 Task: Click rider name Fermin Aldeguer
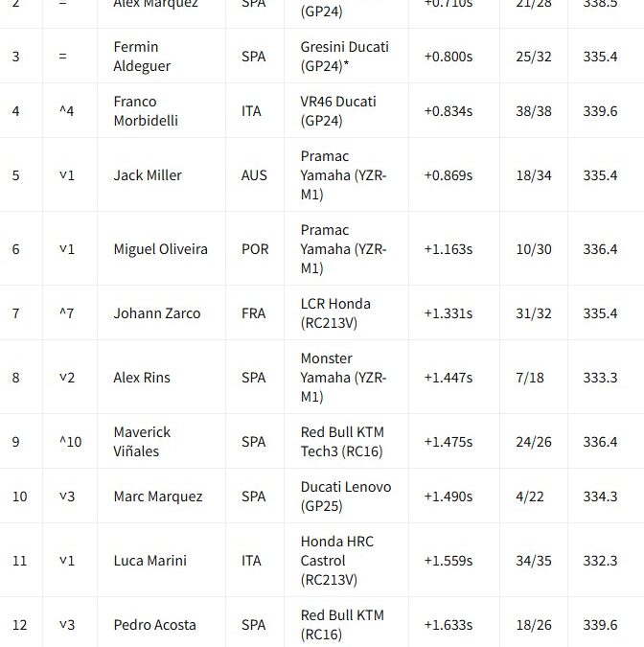[136, 57]
